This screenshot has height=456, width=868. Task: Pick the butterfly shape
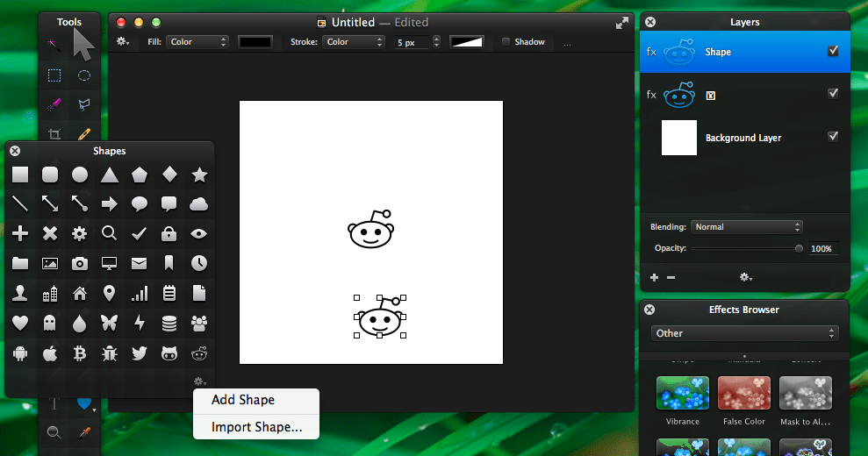109,323
